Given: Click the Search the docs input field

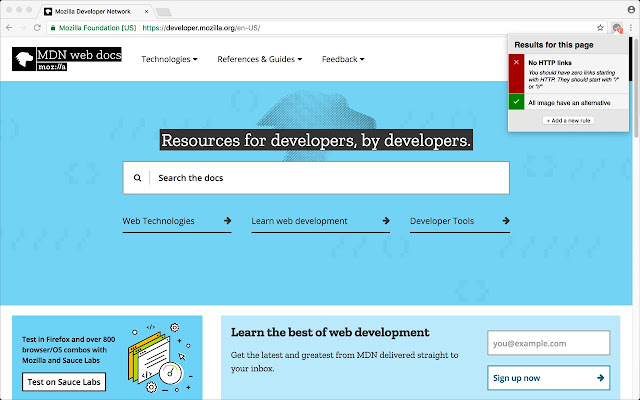Looking at the screenshot, I should pyautogui.click(x=316, y=178).
